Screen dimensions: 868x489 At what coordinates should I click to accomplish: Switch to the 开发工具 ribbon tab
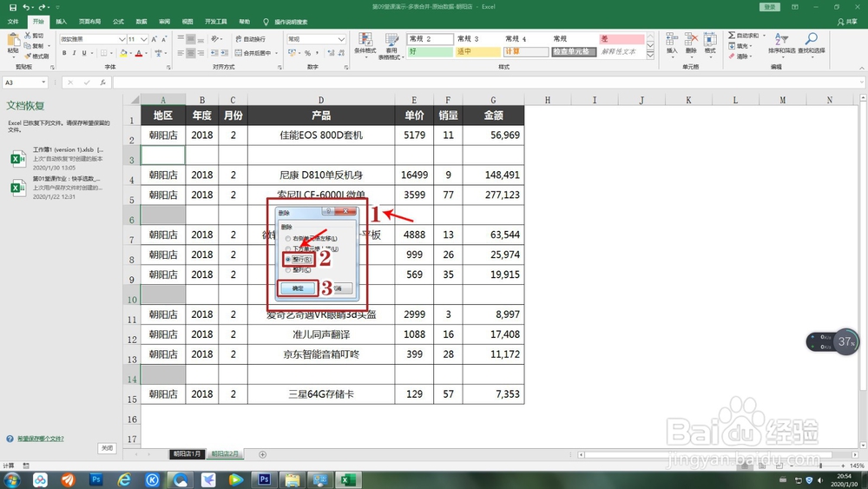(216, 22)
